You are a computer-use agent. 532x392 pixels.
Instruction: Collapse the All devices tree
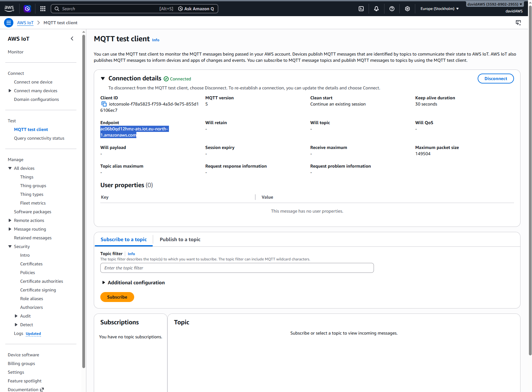point(10,168)
